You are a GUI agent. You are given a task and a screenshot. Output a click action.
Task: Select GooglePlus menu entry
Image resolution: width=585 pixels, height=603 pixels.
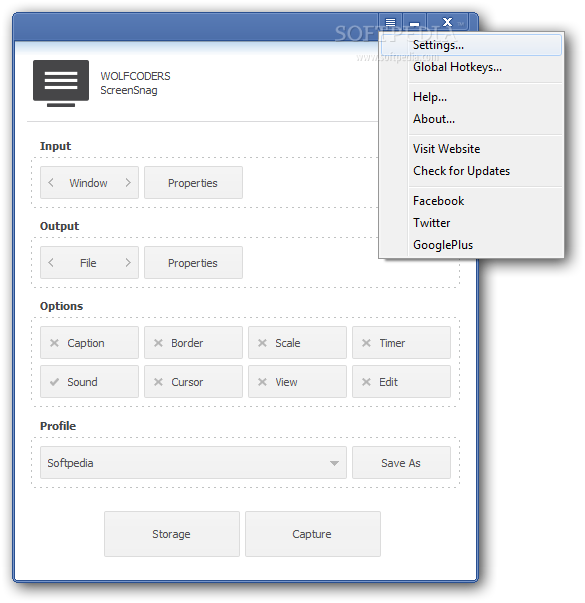tap(471, 245)
